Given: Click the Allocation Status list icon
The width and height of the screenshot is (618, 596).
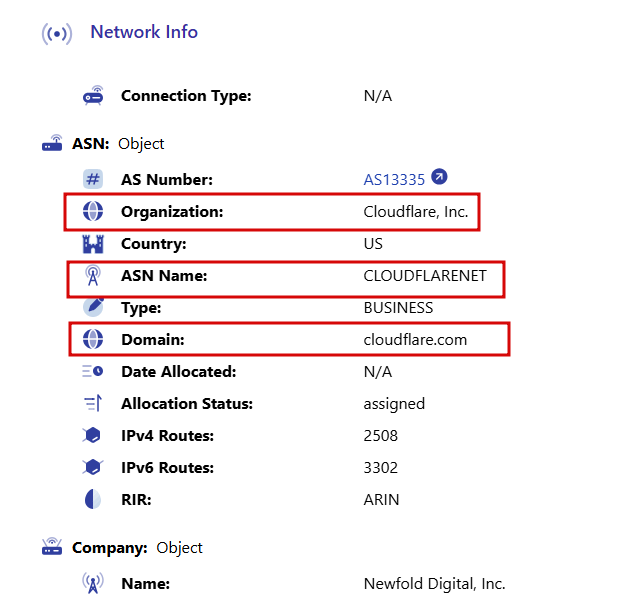Looking at the screenshot, I should tap(93, 403).
